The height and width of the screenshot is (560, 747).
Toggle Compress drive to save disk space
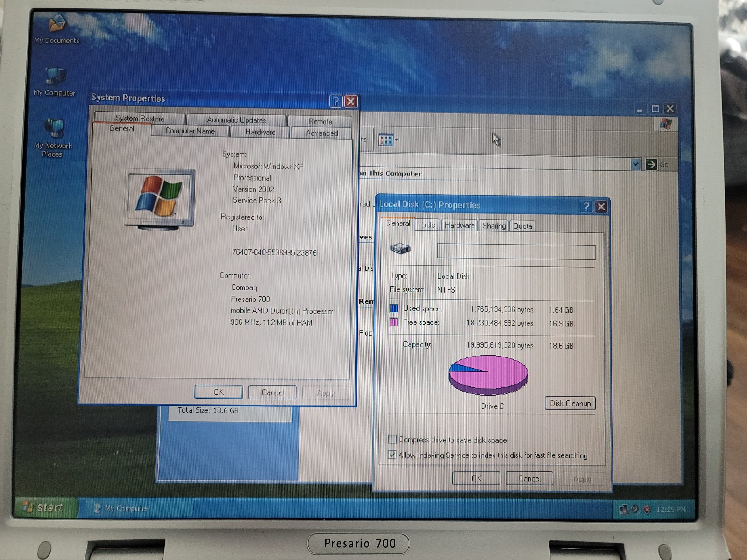393,439
